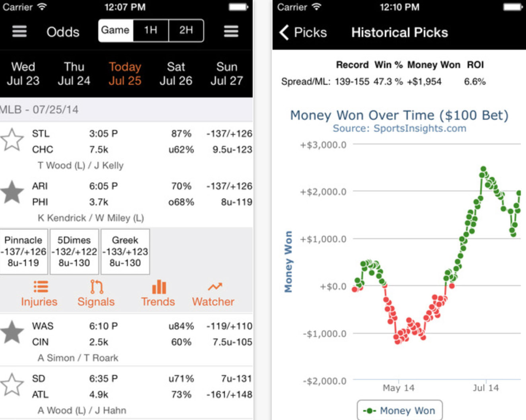
Task: Select the Thu Jul 24 date tab
Action: click(x=74, y=74)
